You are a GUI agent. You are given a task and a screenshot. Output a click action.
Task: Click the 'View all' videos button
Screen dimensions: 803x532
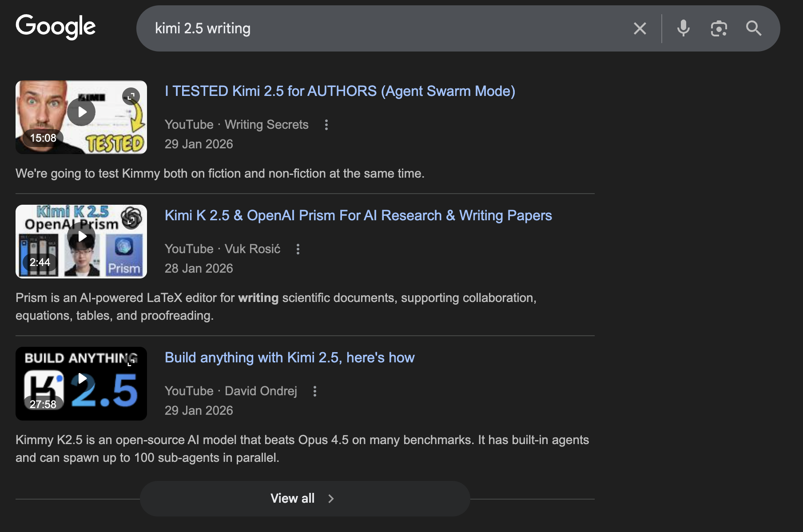(x=305, y=498)
